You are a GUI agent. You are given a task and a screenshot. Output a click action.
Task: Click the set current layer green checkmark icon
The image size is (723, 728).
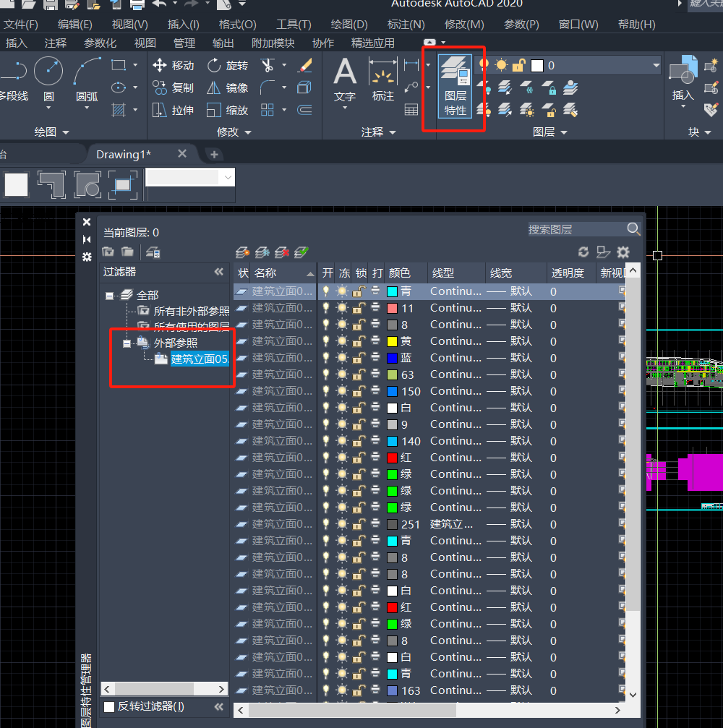301,252
